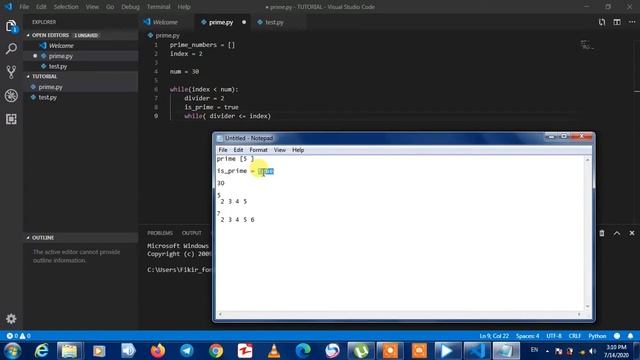
Task: Switch to the prime.py editor tab
Action: 223,22
